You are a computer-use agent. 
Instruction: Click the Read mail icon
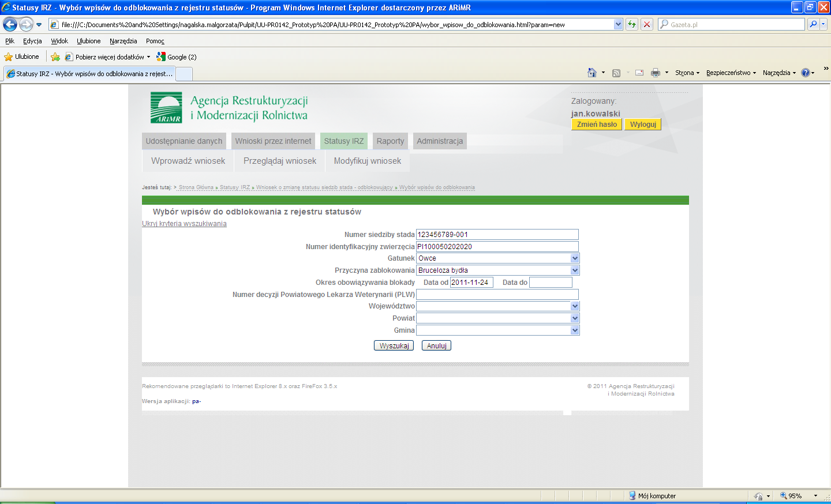(639, 73)
